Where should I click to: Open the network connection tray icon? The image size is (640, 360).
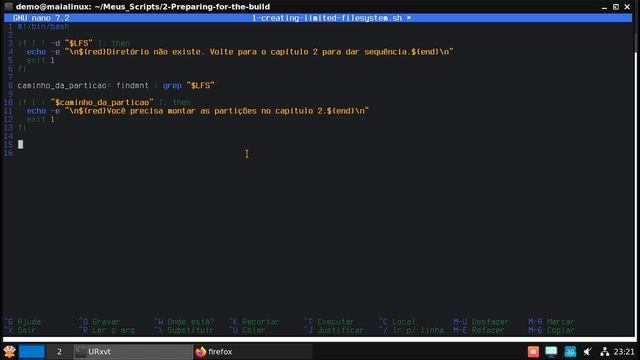[605, 351]
